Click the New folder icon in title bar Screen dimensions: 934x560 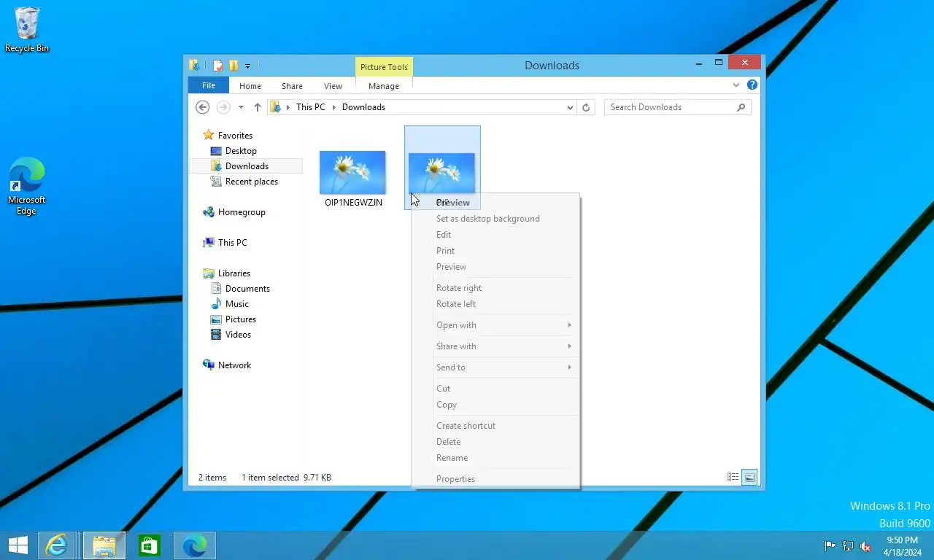point(233,65)
